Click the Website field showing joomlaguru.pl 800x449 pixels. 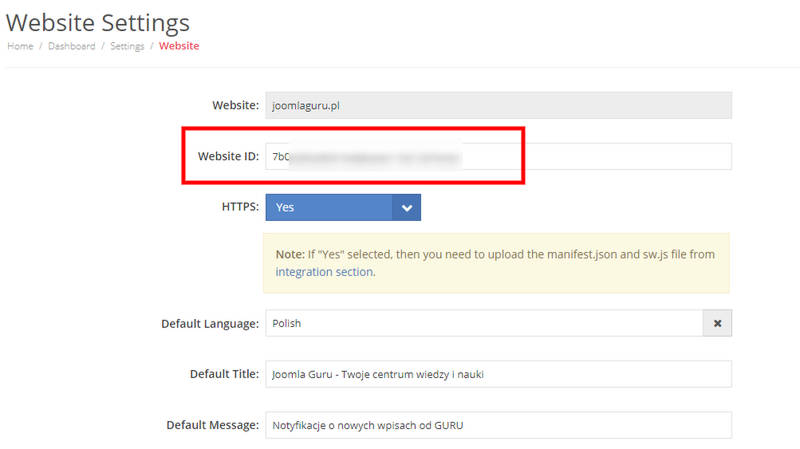pyautogui.click(x=498, y=106)
